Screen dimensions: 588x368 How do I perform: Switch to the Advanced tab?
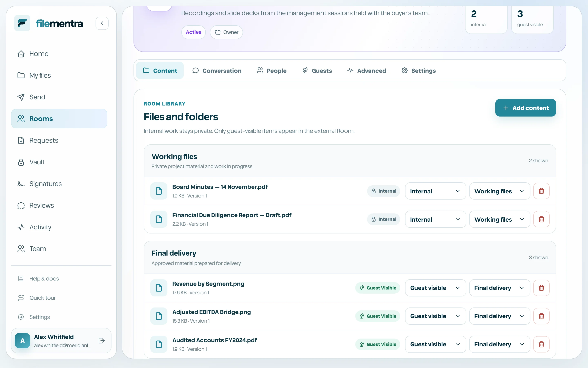click(367, 71)
